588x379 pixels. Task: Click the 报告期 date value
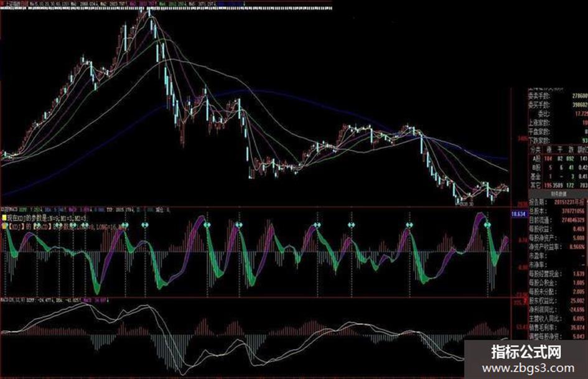point(569,202)
